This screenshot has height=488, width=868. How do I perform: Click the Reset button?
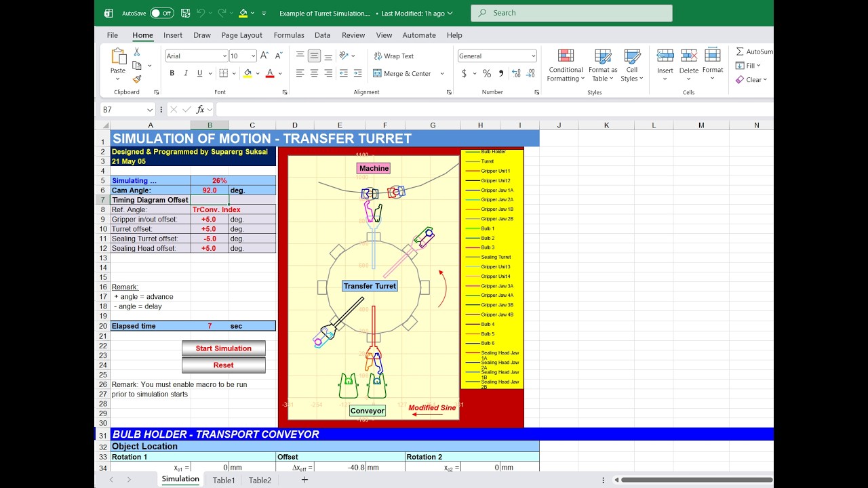click(224, 365)
